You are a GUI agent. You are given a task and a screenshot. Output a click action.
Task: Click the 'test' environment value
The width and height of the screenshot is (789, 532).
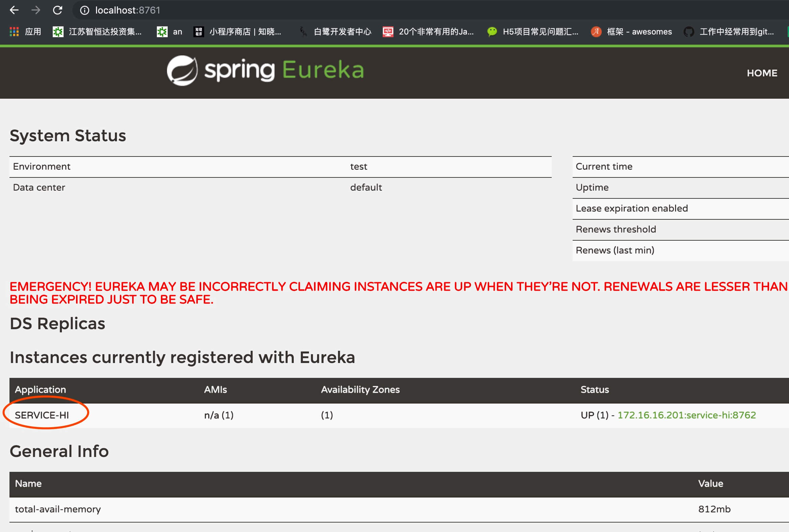(359, 167)
